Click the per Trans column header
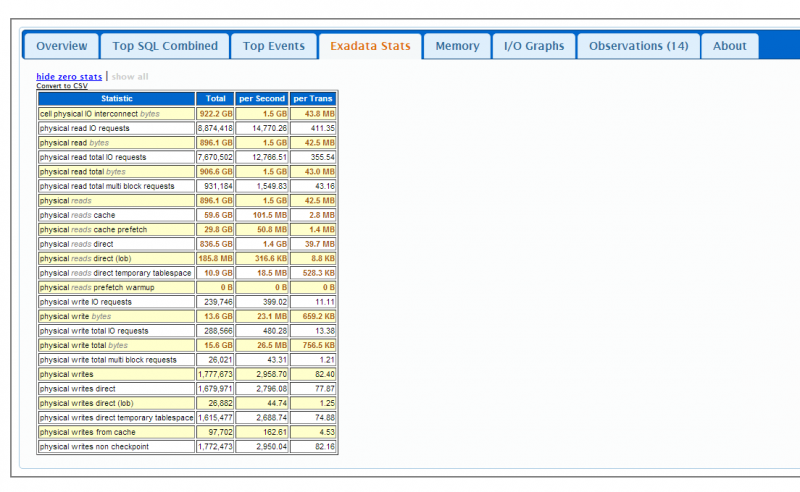The width and height of the screenshot is (800, 492). tap(313, 99)
